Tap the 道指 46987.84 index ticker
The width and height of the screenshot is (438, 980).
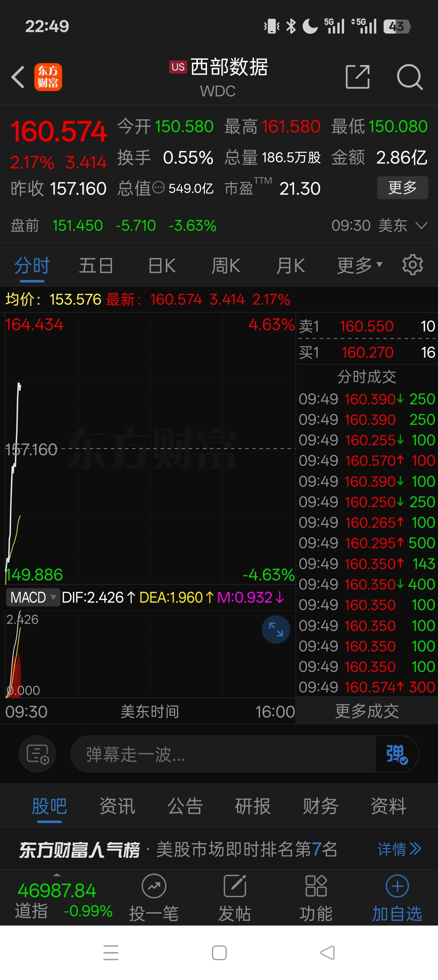[x=64, y=900]
